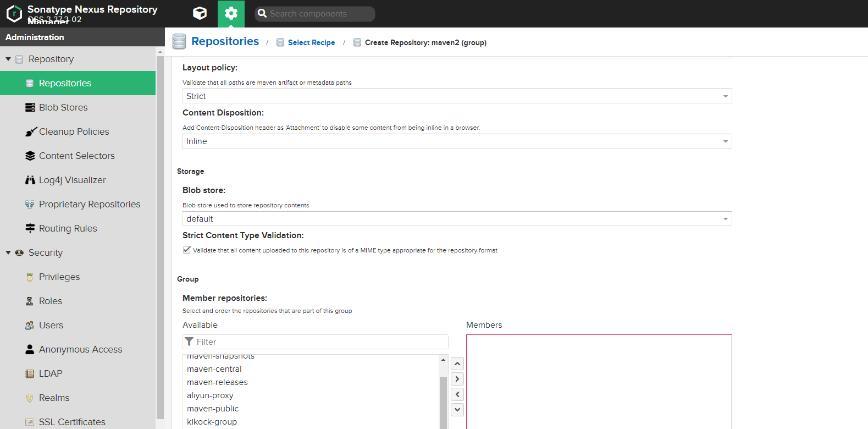Image resolution: width=868 pixels, height=429 pixels.
Task: Select kikock-group in Available list
Action: tap(311, 422)
